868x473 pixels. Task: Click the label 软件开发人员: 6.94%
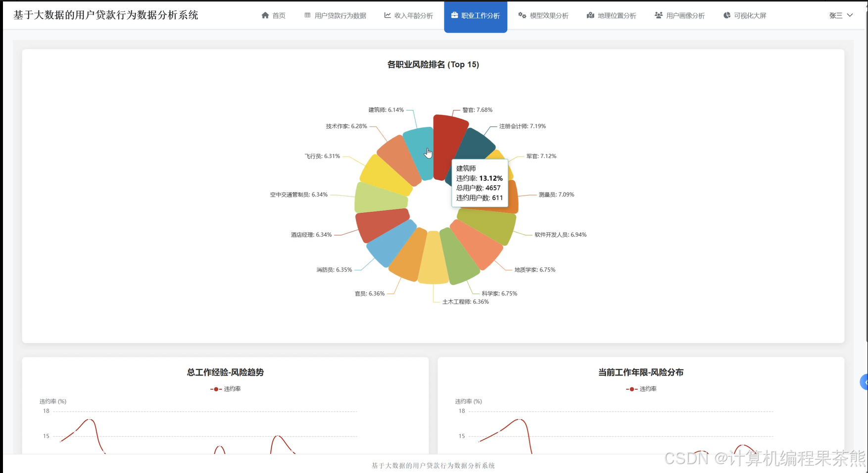pyautogui.click(x=561, y=235)
